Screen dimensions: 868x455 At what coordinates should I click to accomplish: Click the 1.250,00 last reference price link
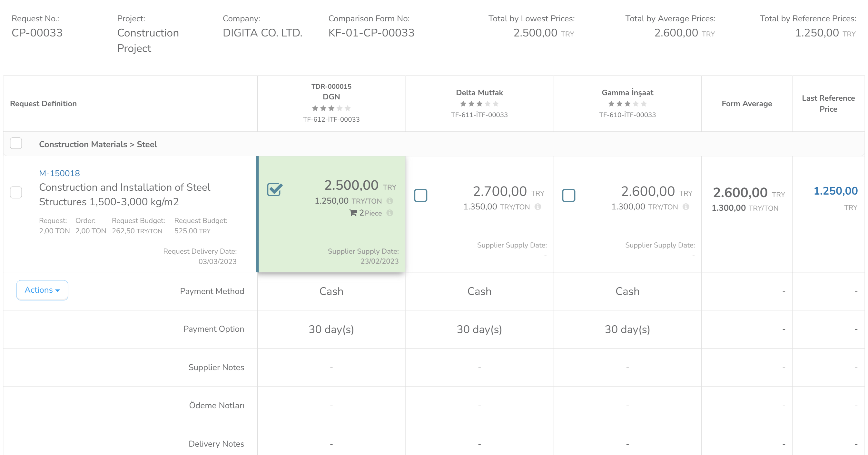[835, 191]
